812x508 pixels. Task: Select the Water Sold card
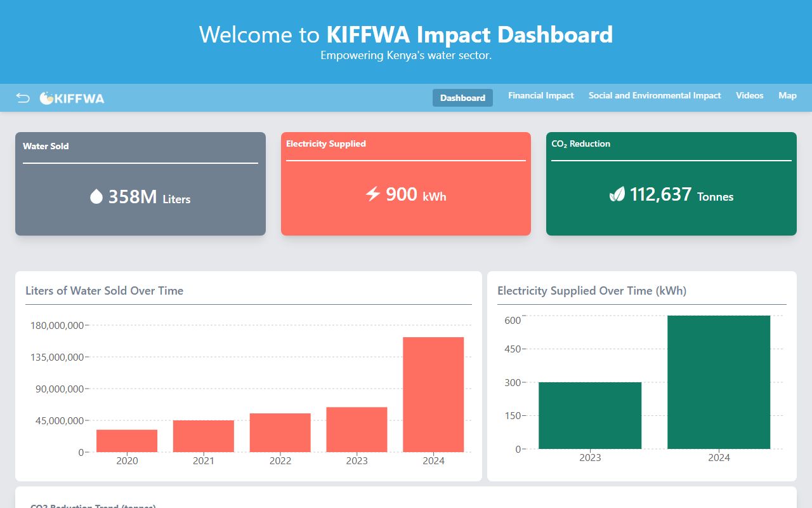140,184
